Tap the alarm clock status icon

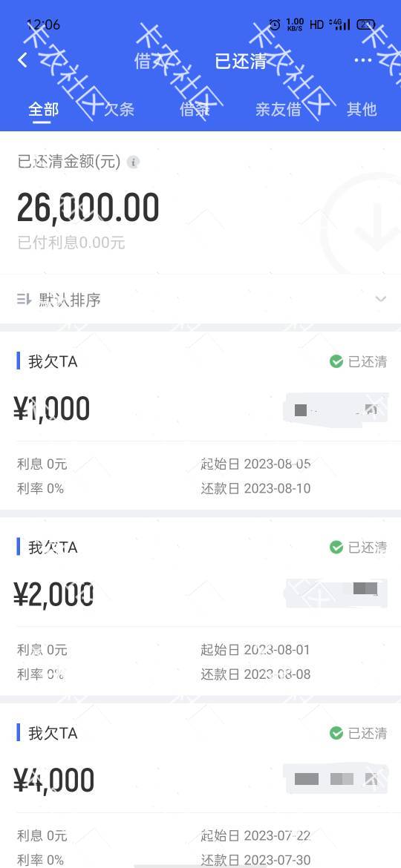tap(275, 24)
